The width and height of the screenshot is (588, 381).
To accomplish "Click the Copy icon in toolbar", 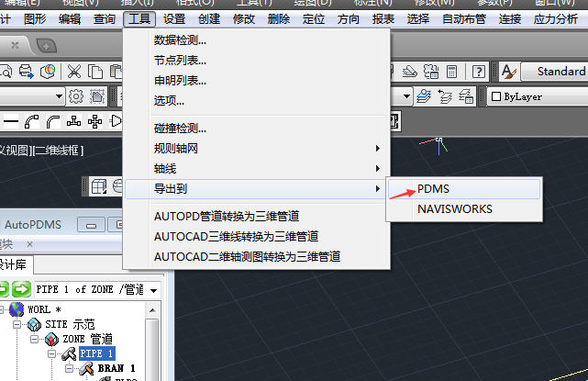I will 94,72.
